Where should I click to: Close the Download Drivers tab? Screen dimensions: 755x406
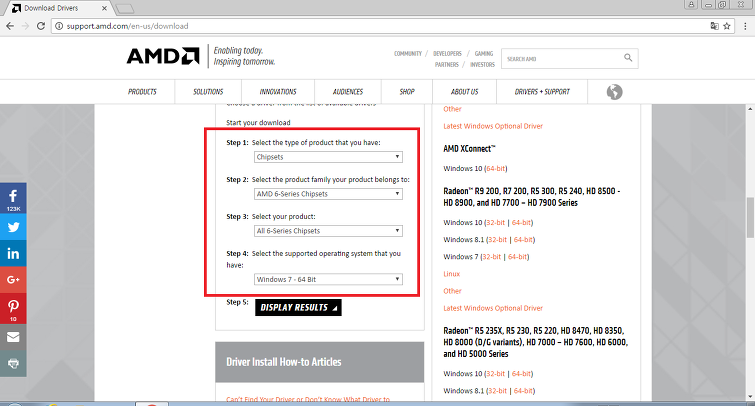104,8
